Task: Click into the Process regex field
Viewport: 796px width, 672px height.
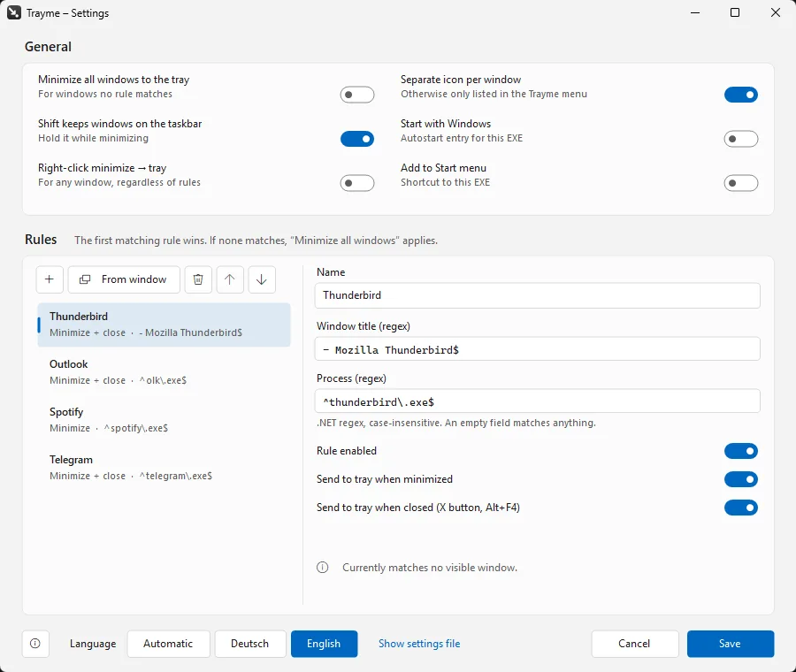Action: [537, 401]
